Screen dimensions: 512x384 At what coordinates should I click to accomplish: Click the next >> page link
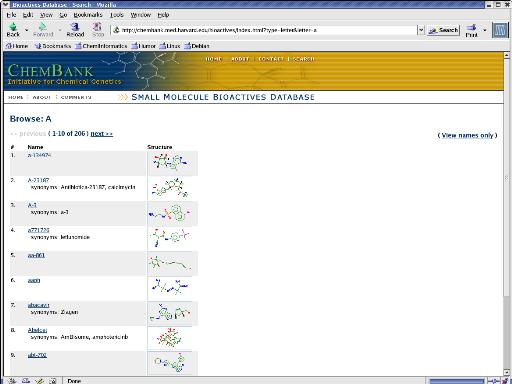102,134
